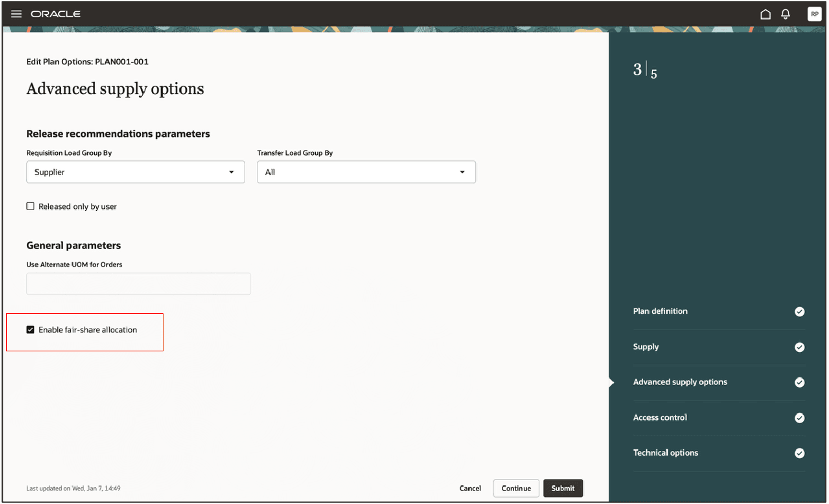Go to the Home page icon

[765, 14]
